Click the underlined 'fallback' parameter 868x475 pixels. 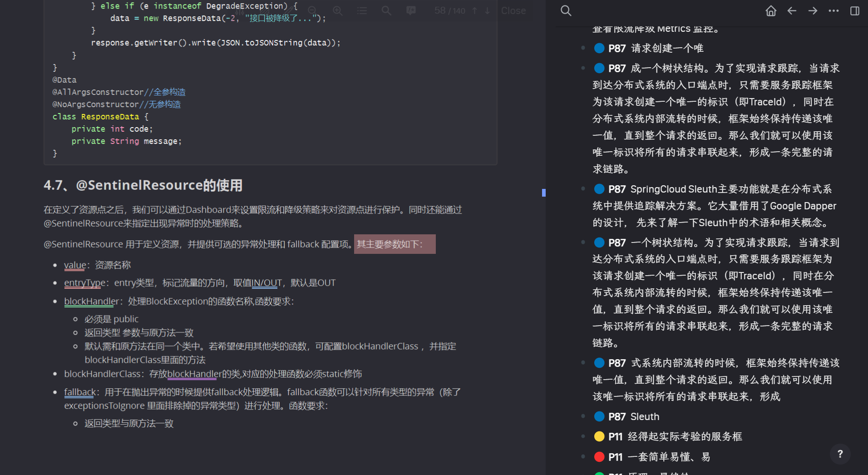80,392
